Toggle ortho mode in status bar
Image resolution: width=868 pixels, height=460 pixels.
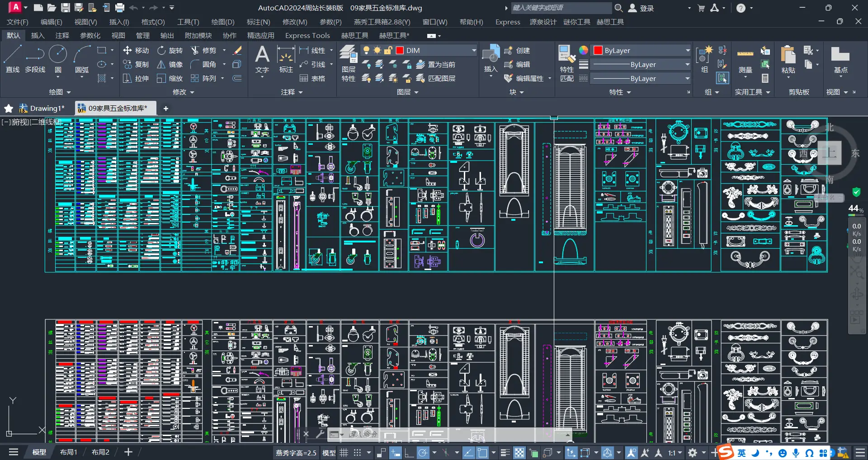click(x=409, y=452)
